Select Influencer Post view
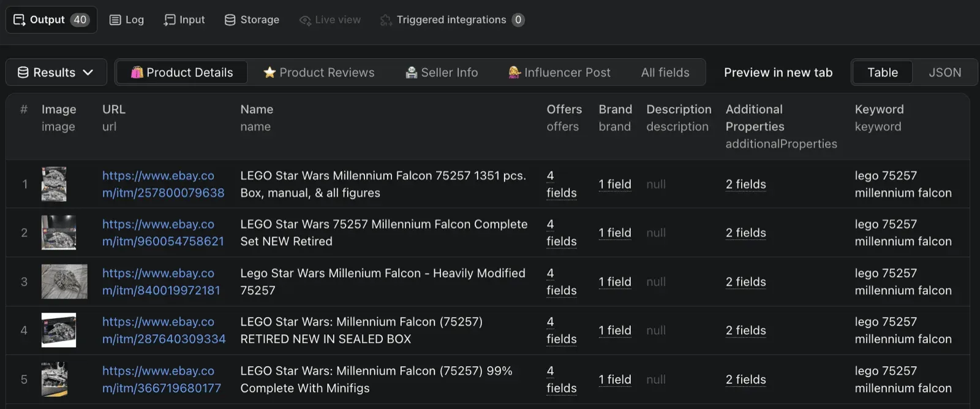 pyautogui.click(x=559, y=72)
